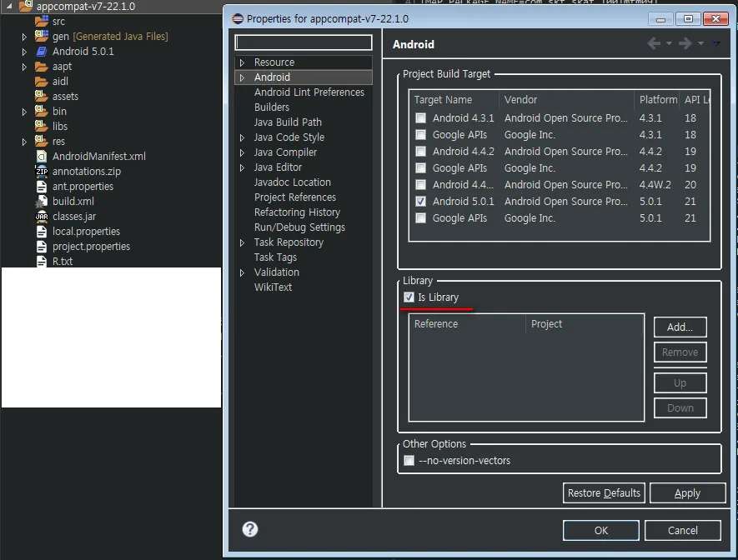Click the build.xml ant file icon

pos(42,201)
